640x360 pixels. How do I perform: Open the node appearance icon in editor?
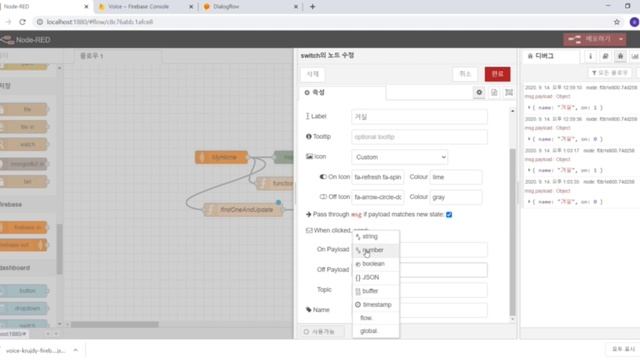[x=509, y=93]
